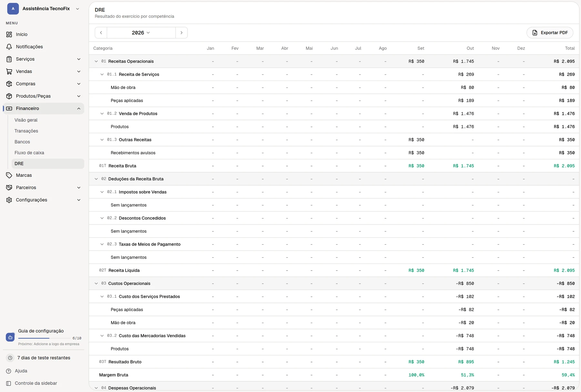
Task: Click the Compras package icon
Action: (x=9, y=84)
